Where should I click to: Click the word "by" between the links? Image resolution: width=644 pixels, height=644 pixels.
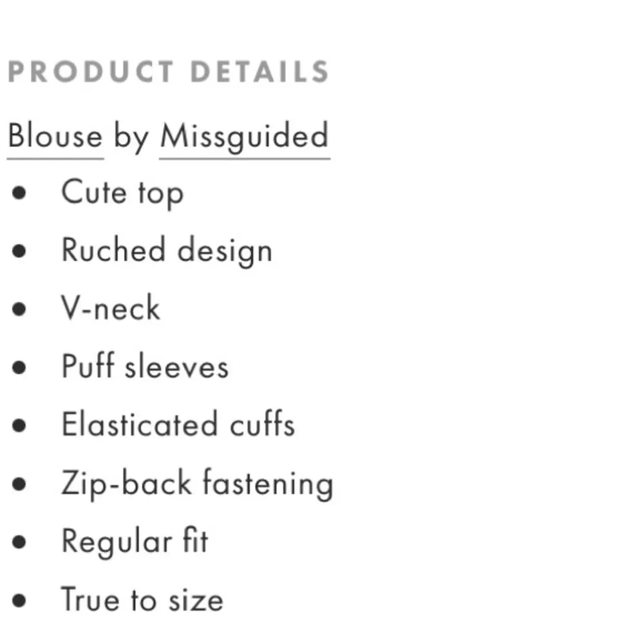tap(131, 138)
